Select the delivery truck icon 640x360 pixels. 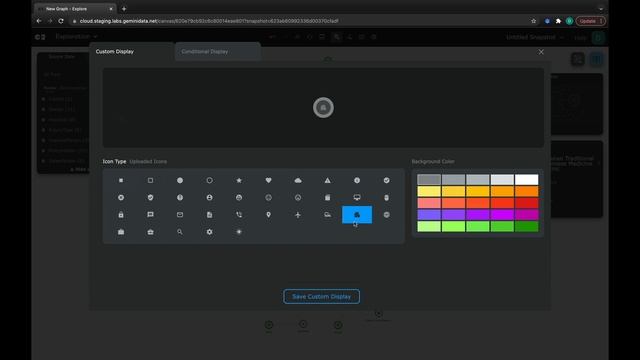tap(327, 215)
